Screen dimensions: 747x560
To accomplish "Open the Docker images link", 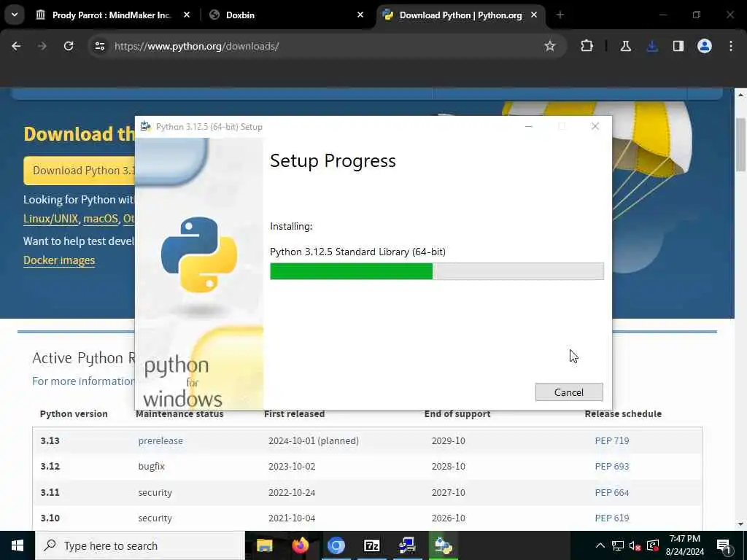I will click(59, 260).
